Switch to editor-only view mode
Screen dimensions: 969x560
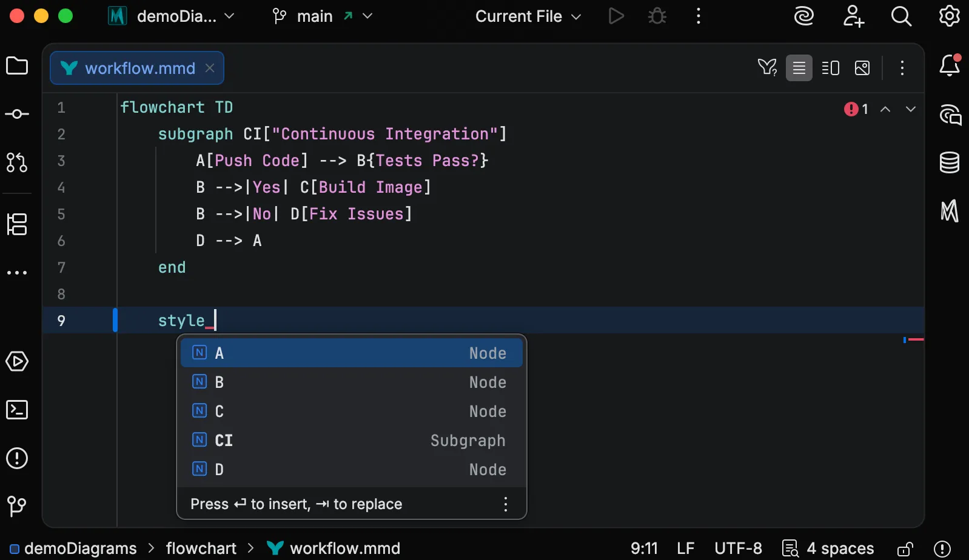coord(799,68)
